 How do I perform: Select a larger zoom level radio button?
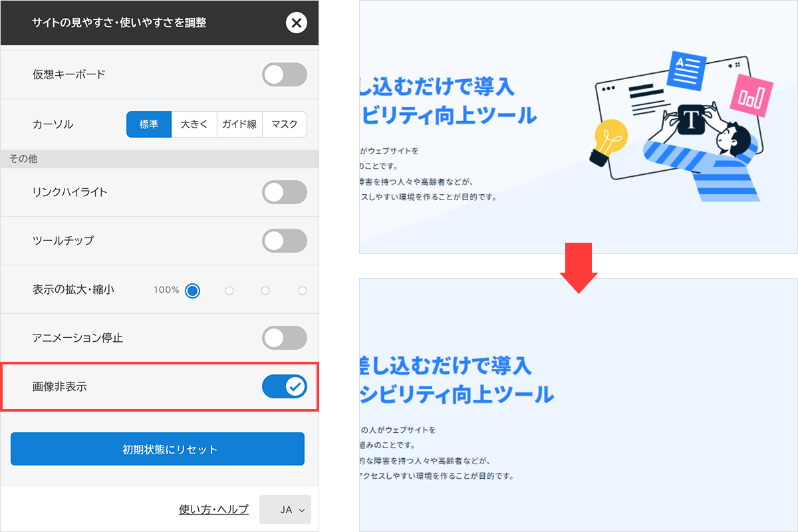(x=229, y=290)
